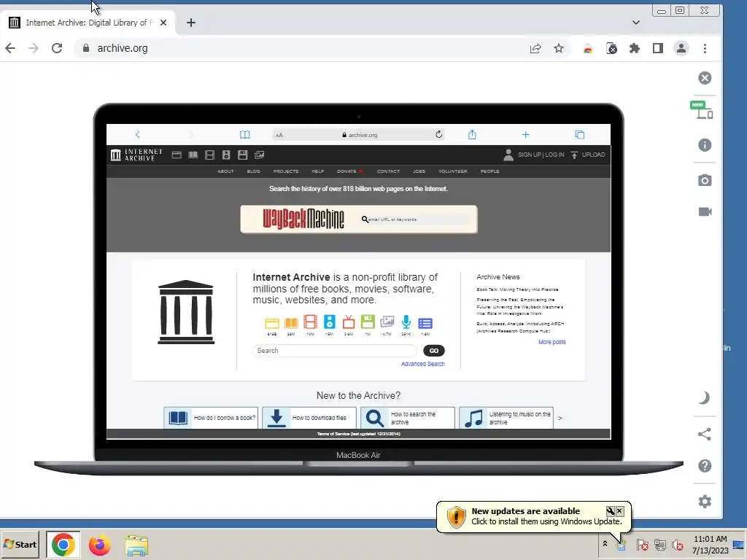Reload icon in Safari preview bar
This screenshot has width=747, height=560.
[438, 134]
